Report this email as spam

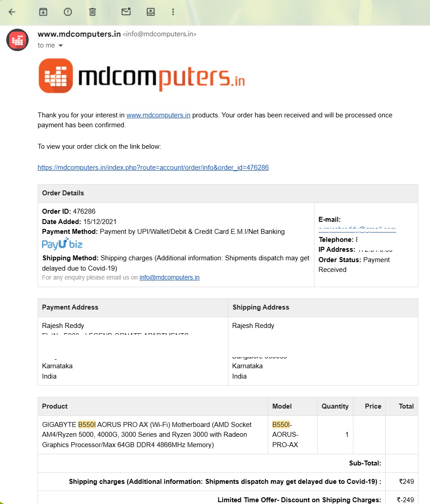coord(68,12)
